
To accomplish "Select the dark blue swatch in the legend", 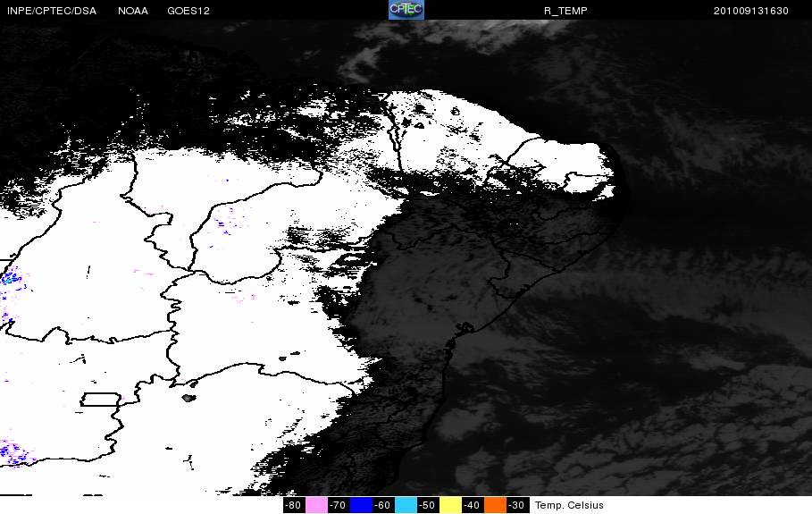I will coord(361,505).
